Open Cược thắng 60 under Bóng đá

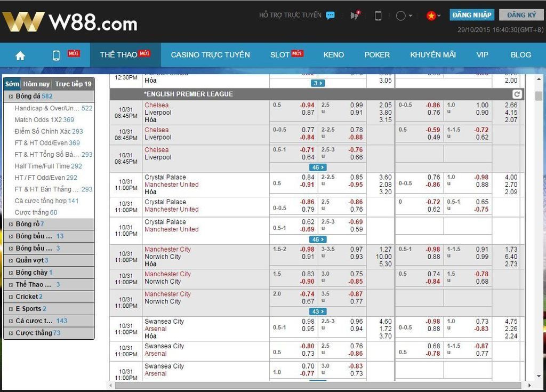tap(36, 213)
